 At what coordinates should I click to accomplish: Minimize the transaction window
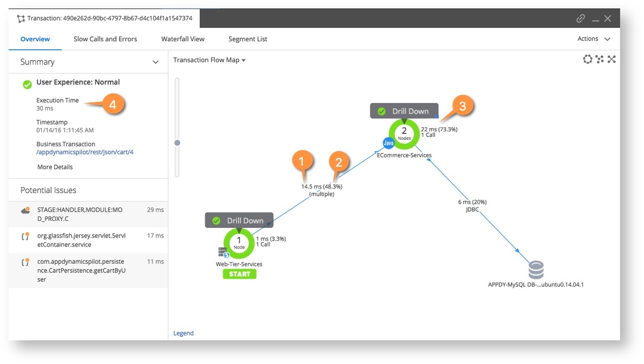pyautogui.click(x=596, y=20)
